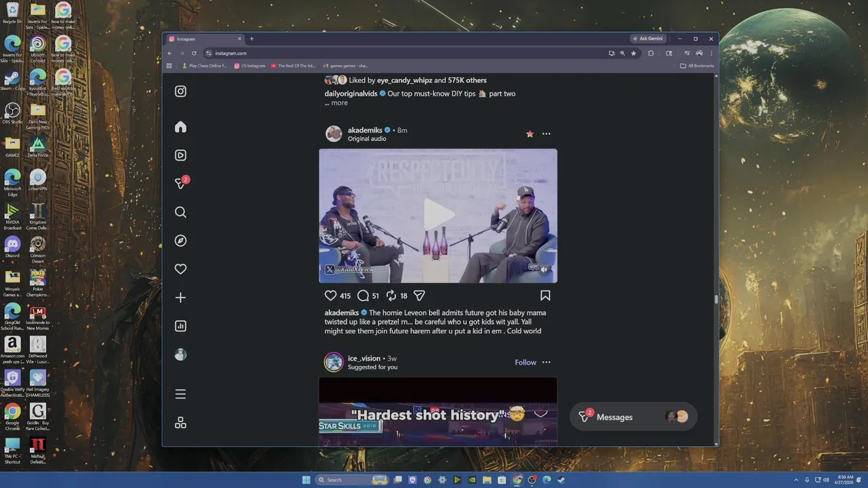Open Reels in Instagram sidebar

click(x=180, y=155)
